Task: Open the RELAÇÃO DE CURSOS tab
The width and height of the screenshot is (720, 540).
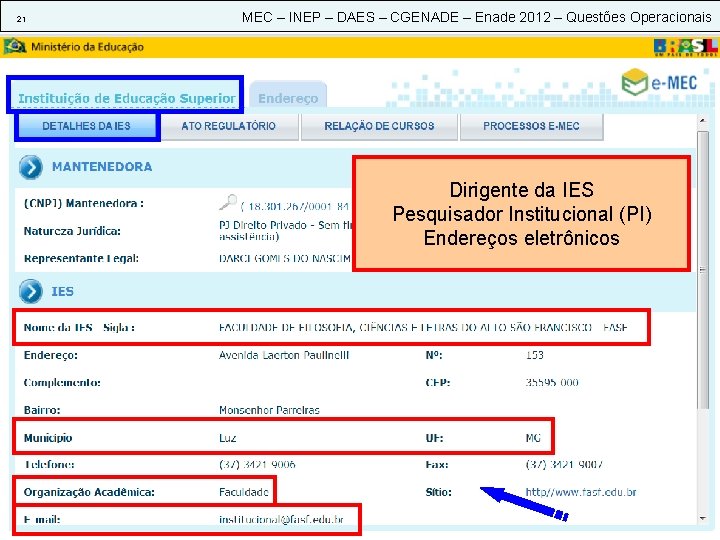Action: pyautogui.click(x=379, y=126)
